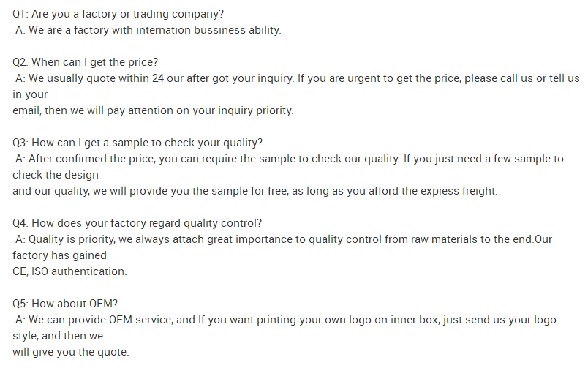Click the line 'style, and then we'
The height and width of the screenshot is (368, 588).
click(58, 336)
